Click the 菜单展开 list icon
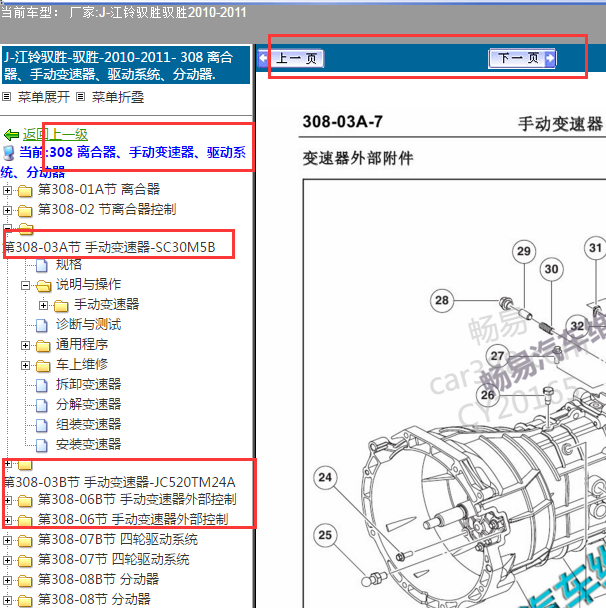 tap(7, 96)
